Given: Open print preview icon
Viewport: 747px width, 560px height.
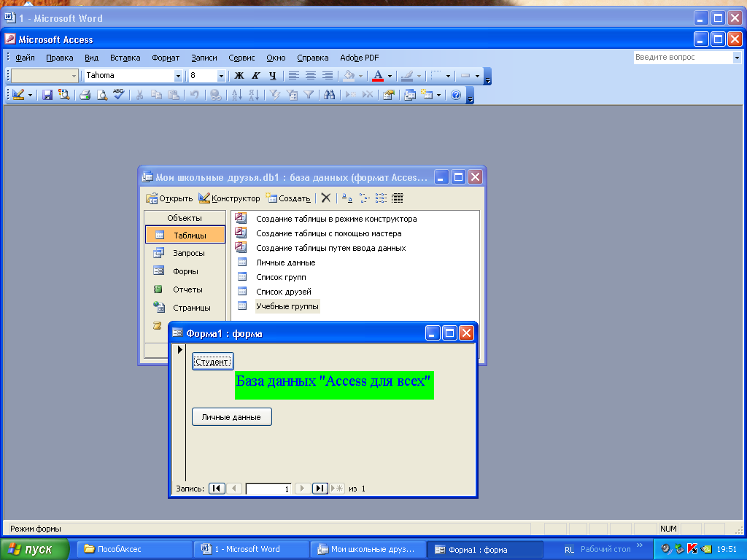Looking at the screenshot, I should (102, 95).
